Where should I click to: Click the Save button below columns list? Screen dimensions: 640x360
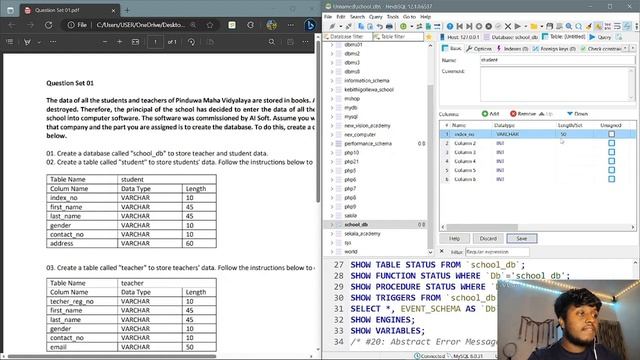[522, 238]
